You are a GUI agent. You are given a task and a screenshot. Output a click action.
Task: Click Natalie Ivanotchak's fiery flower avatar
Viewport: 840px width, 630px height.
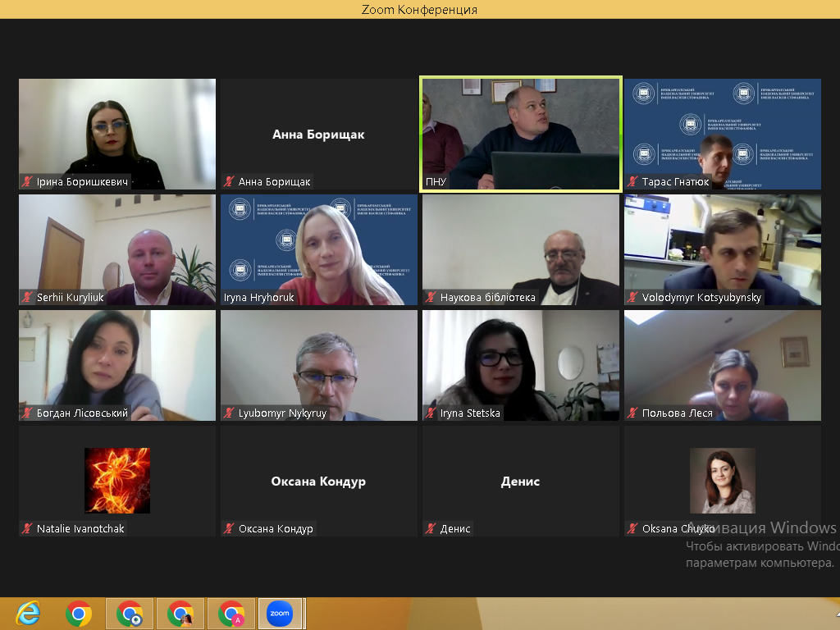(117, 480)
